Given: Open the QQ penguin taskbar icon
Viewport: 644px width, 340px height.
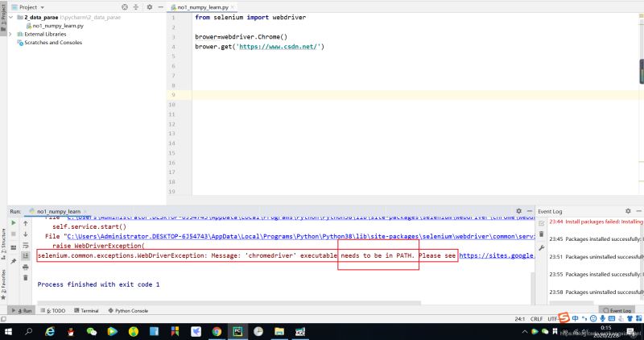Looking at the screenshot, I should (x=71, y=331).
